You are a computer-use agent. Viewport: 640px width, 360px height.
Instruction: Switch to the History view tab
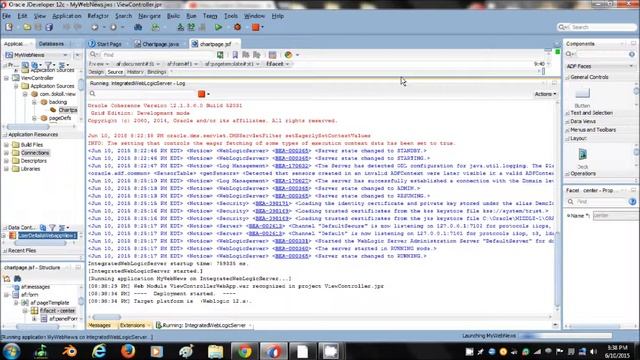pos(135,72)
